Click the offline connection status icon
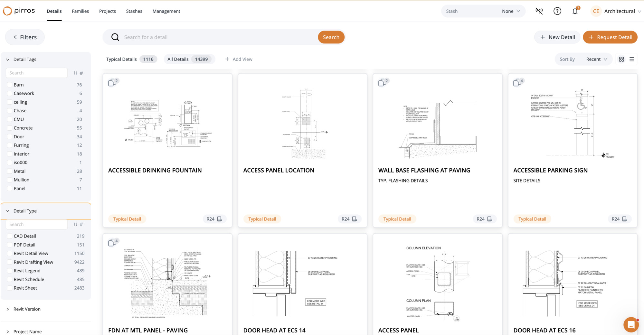Viewport: 644px width, 335px height. 539,11
